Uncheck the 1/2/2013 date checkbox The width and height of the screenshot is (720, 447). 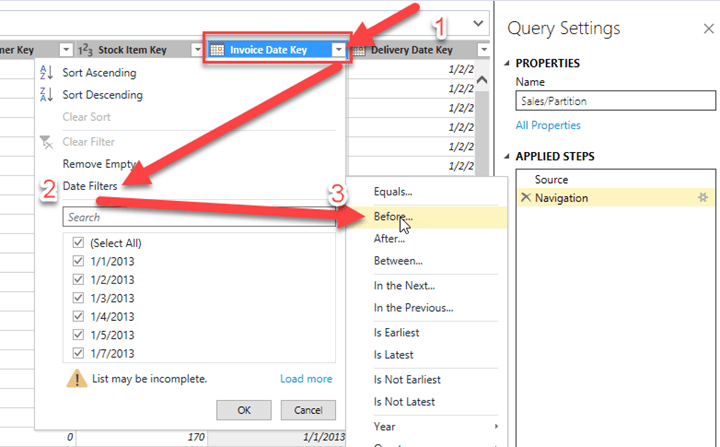pos(79,279)
